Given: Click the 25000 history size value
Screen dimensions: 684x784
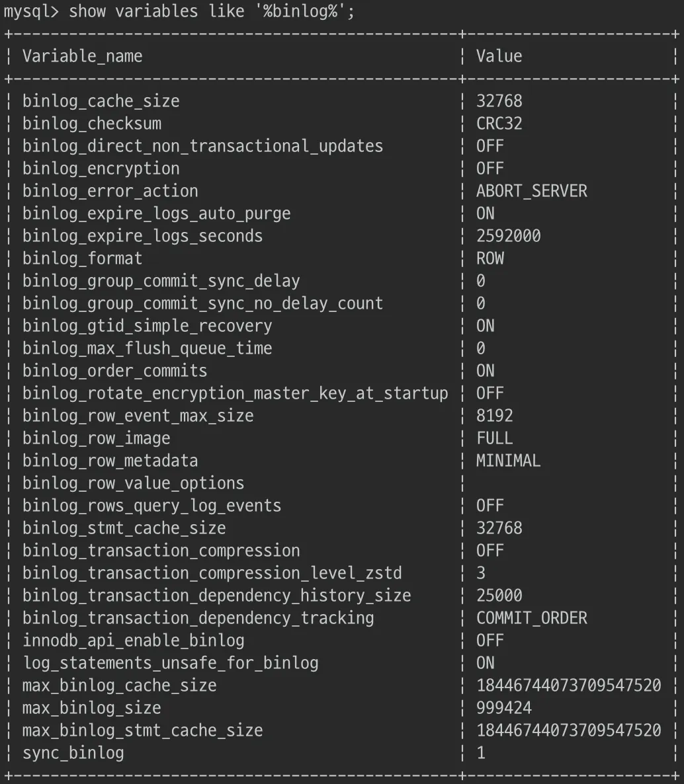Looking at the screenshot, I should [499, 596].
